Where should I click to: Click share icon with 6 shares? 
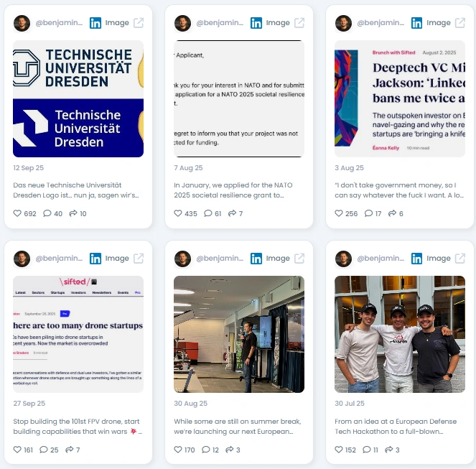392,213
